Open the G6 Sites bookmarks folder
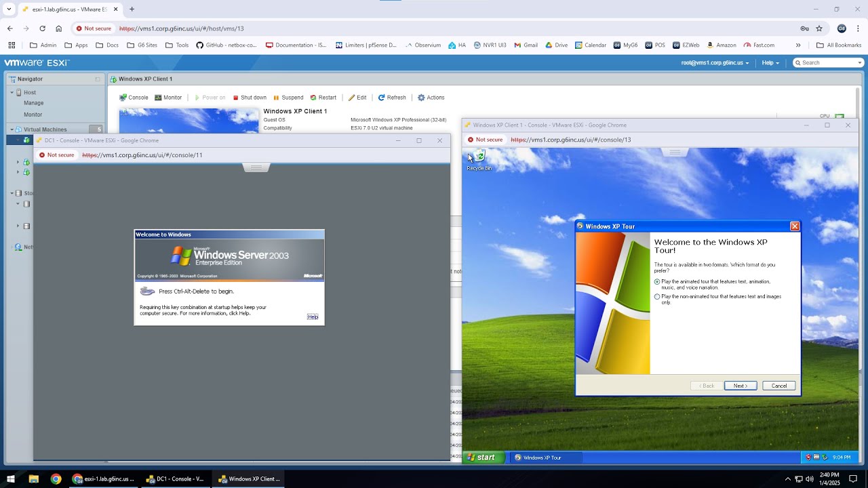Screen dimensions: 868x488 click(x=142, y=45)
